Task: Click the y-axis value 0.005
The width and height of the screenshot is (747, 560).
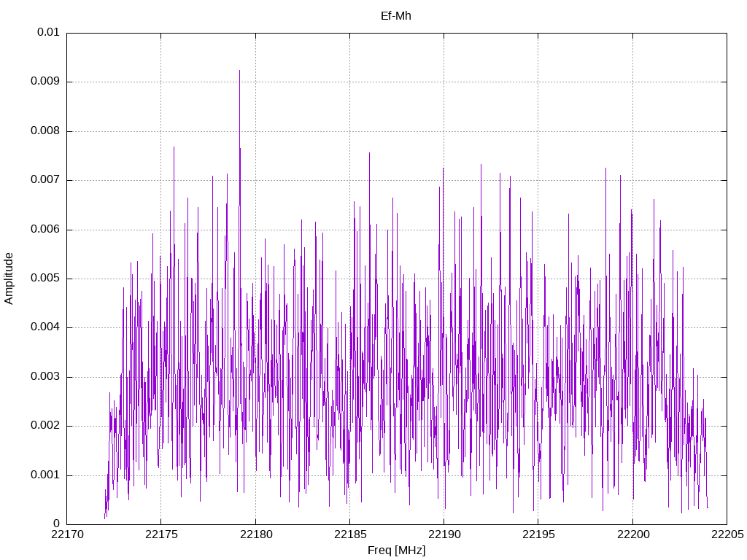Action: coord(45,278)
